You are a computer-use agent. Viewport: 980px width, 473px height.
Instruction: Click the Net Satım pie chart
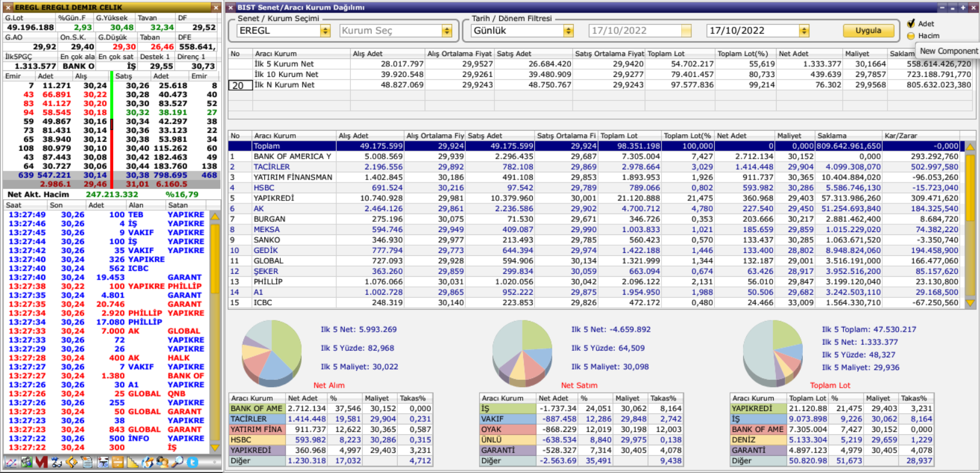click(x=522, y=354)
